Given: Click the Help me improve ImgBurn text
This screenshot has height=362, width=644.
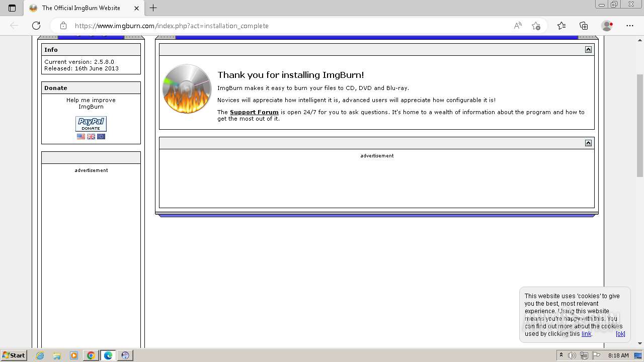Looking at the screenshot, I should [x=91, y=103].
